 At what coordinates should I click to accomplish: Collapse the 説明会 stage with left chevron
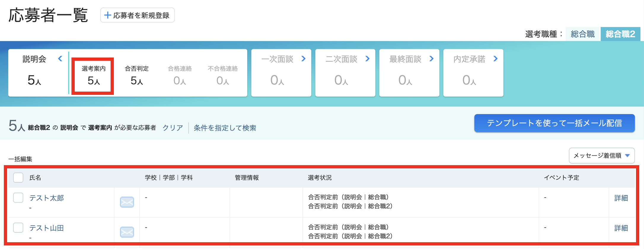pos(60,59)
